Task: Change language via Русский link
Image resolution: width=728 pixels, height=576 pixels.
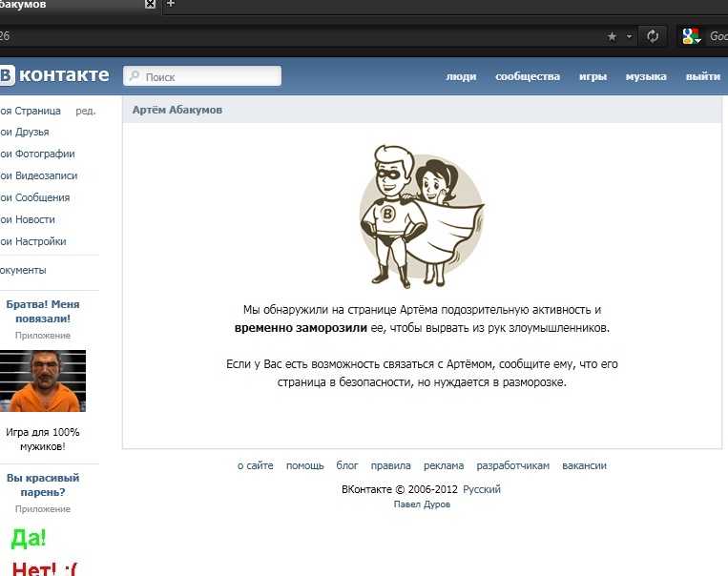Action: click(x=482, y=489)
